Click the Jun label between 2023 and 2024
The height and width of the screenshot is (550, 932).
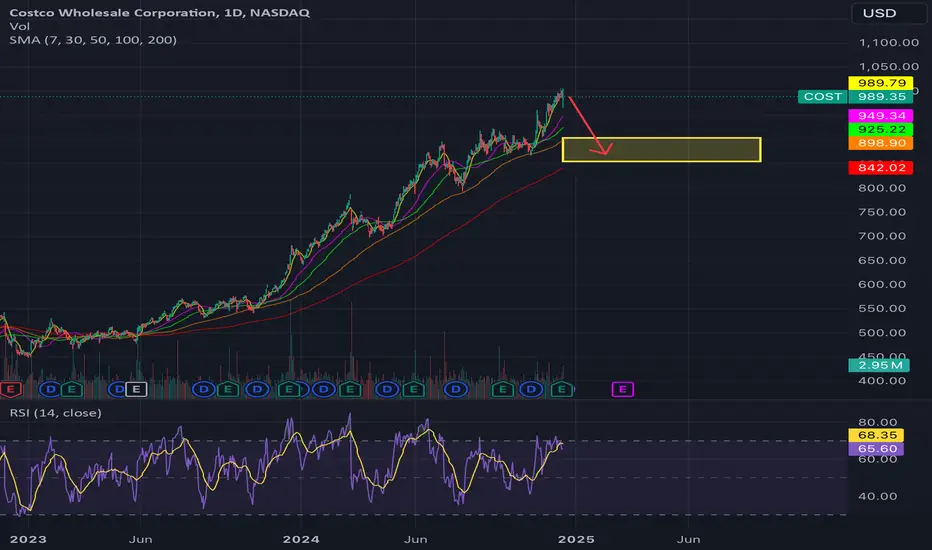point(141,539)
